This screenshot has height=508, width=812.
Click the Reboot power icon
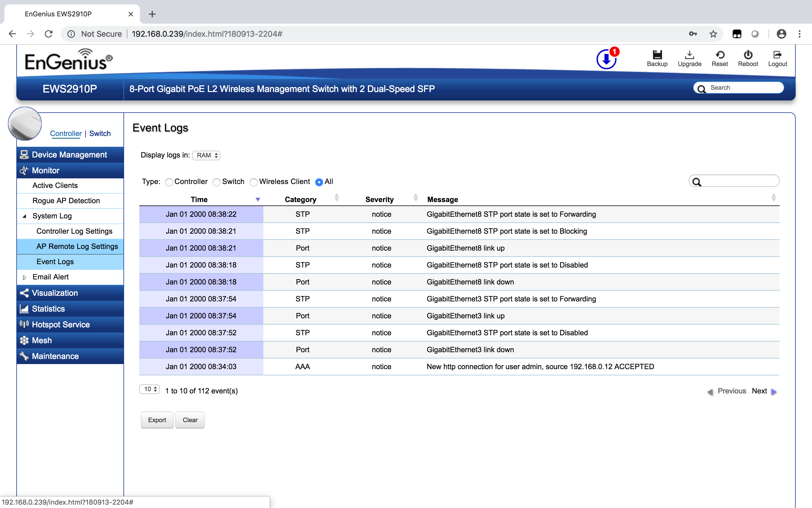[748, 54]
